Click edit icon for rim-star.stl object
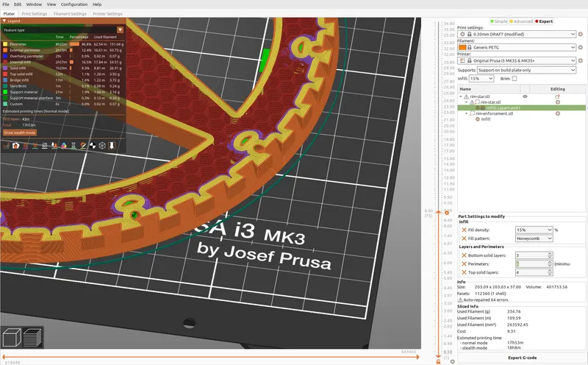 [x=558, y=96]
